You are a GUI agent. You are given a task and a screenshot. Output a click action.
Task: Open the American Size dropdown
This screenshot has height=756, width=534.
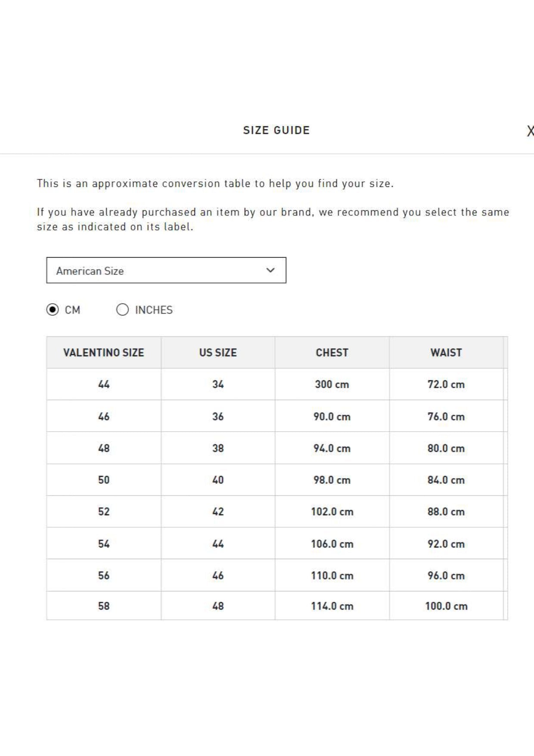[166, 271]
